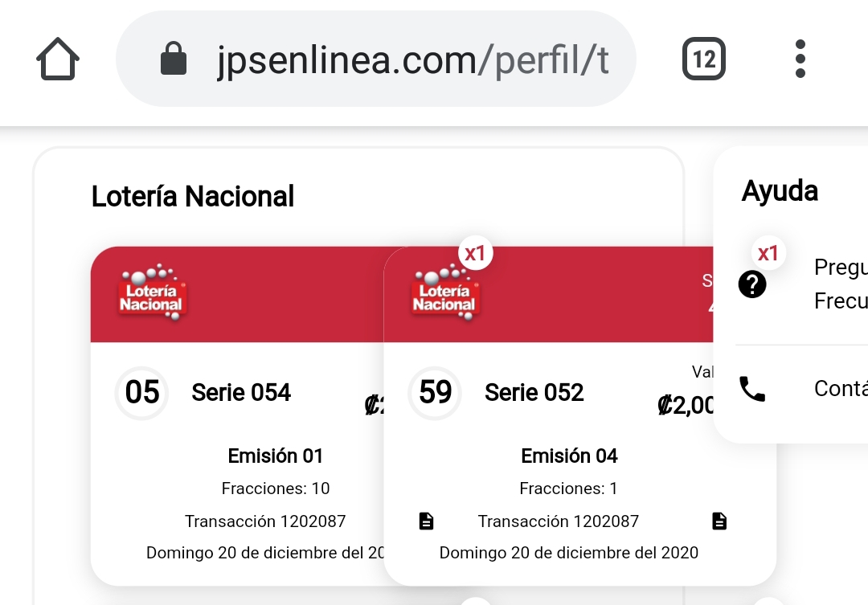The image size is (868, 605).
Task: Tap the Lotería Nacional logo on Serie 052 ticket
Action: (444, 292)
